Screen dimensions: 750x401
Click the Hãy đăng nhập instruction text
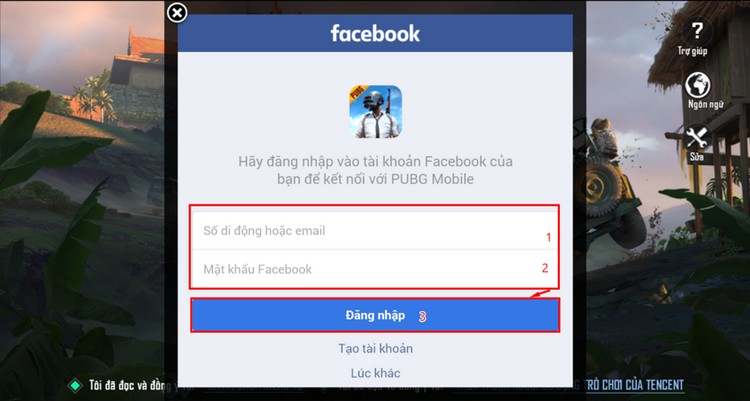(375, 170)
